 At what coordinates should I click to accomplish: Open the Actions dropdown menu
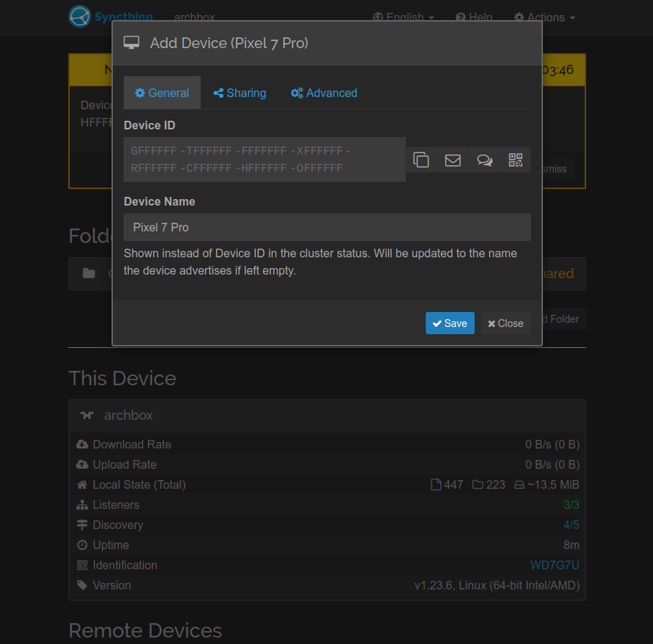click(544, 17)
